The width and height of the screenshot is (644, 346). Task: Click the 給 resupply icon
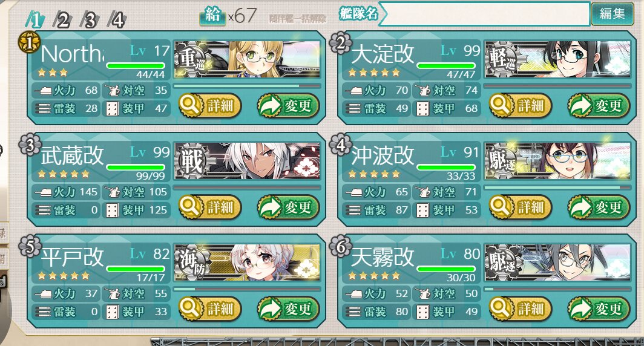pyautogui.click(x=213, y=16)
